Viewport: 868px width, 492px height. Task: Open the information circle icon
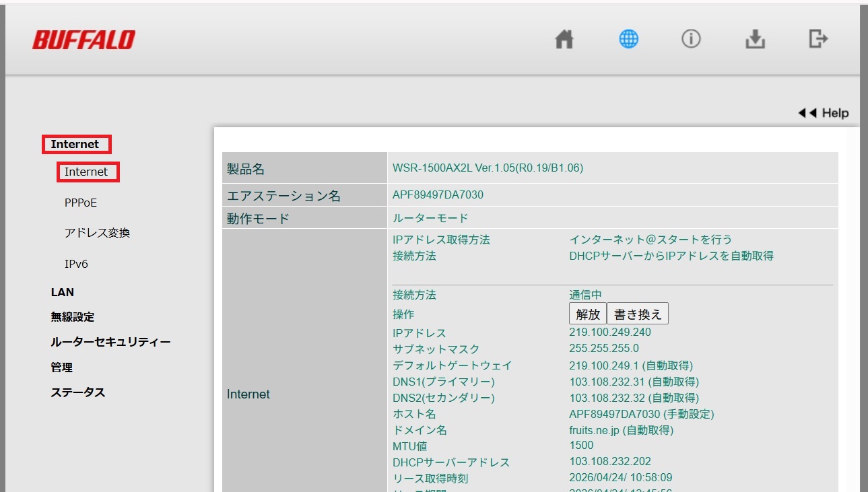coord(691,40)
